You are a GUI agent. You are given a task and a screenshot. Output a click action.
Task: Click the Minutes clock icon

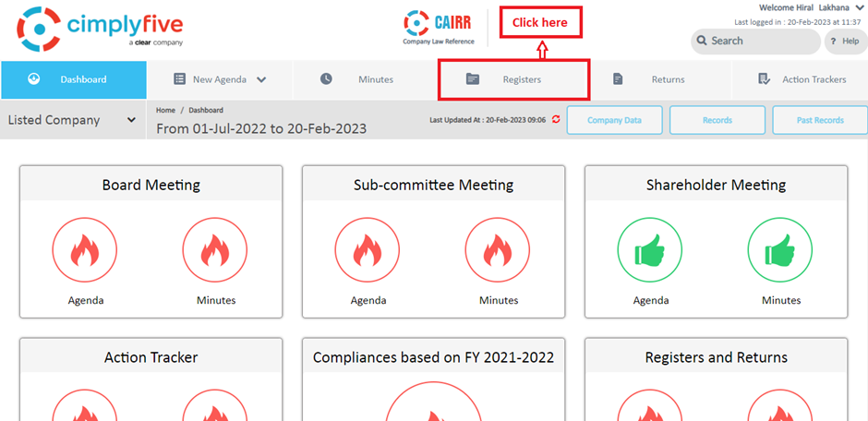326,79
